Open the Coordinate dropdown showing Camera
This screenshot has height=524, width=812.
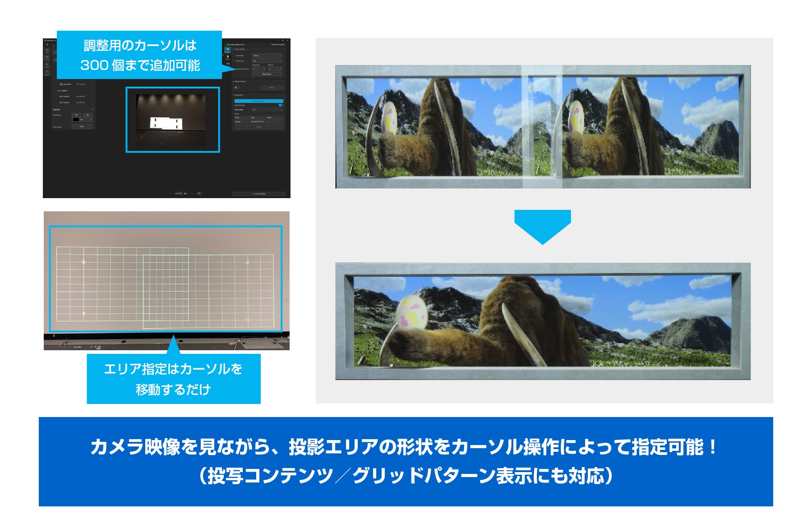[x=267, y=56]
